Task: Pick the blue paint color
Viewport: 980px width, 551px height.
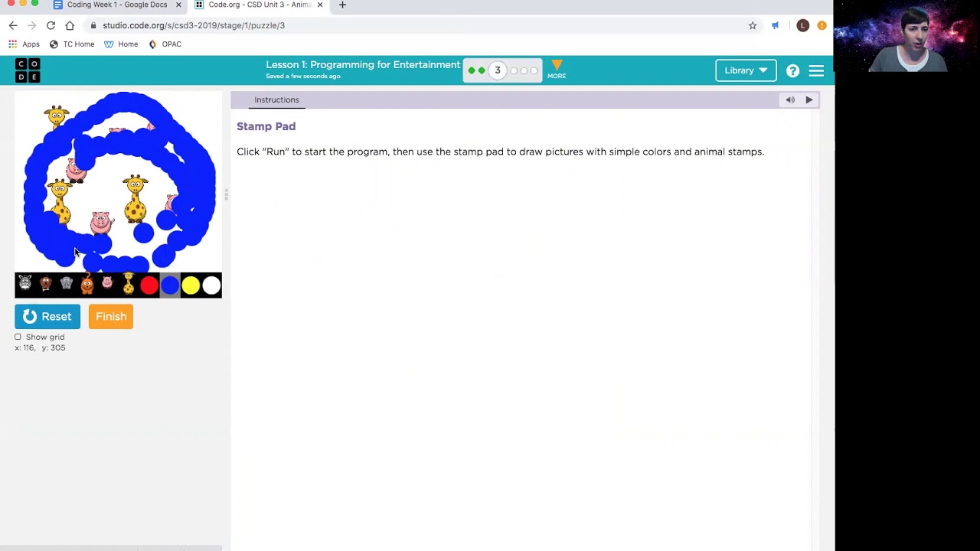Action: point(170,285)
